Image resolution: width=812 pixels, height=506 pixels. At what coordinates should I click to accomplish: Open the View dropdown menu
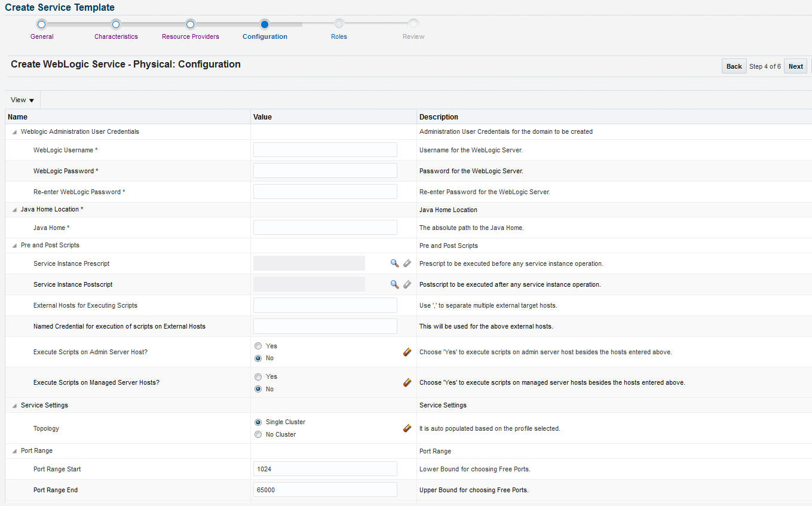23,100
